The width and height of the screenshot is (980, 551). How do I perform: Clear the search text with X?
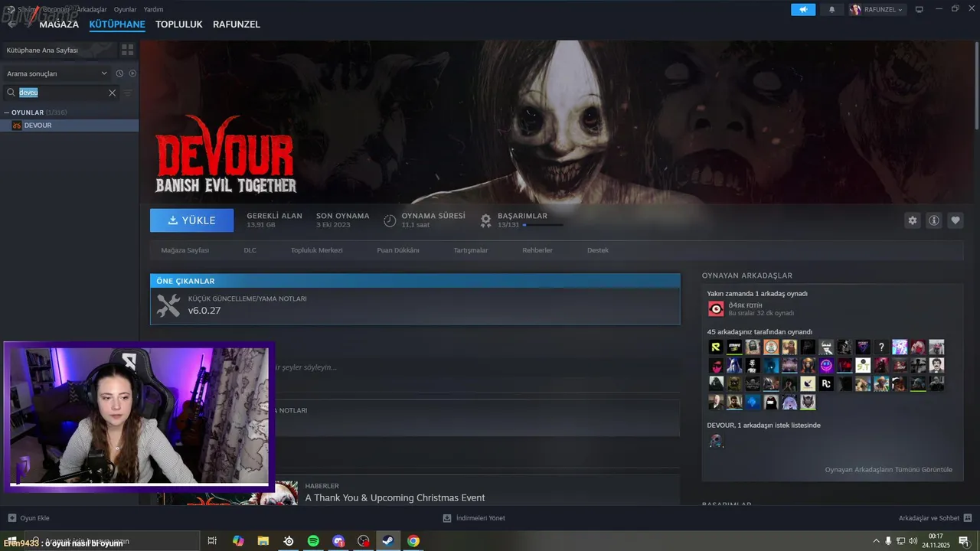[x=112, y=93]
